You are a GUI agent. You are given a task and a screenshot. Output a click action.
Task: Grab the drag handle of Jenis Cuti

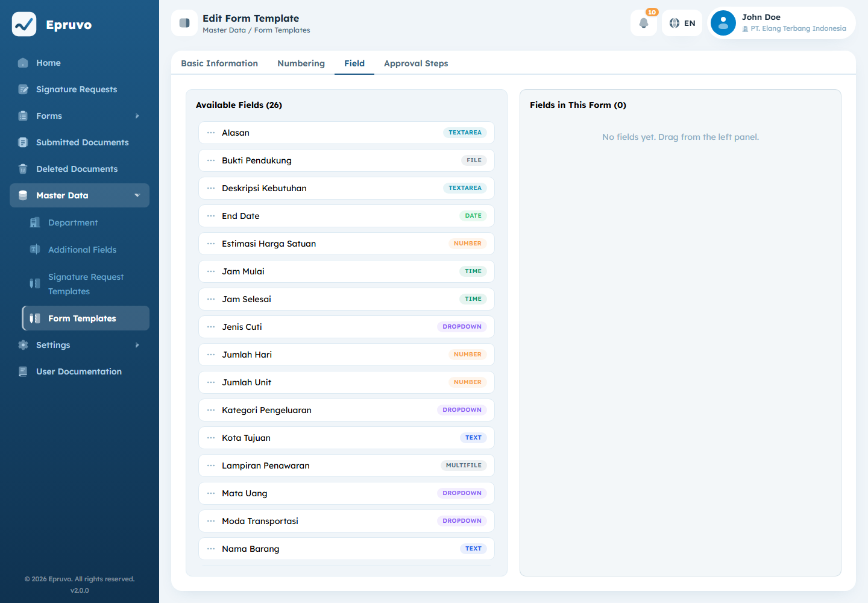point(211,327)
